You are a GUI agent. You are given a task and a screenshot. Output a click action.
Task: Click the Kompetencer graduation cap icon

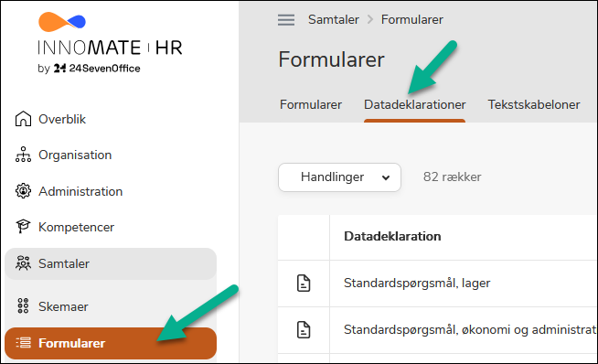[x=23, y=227]
